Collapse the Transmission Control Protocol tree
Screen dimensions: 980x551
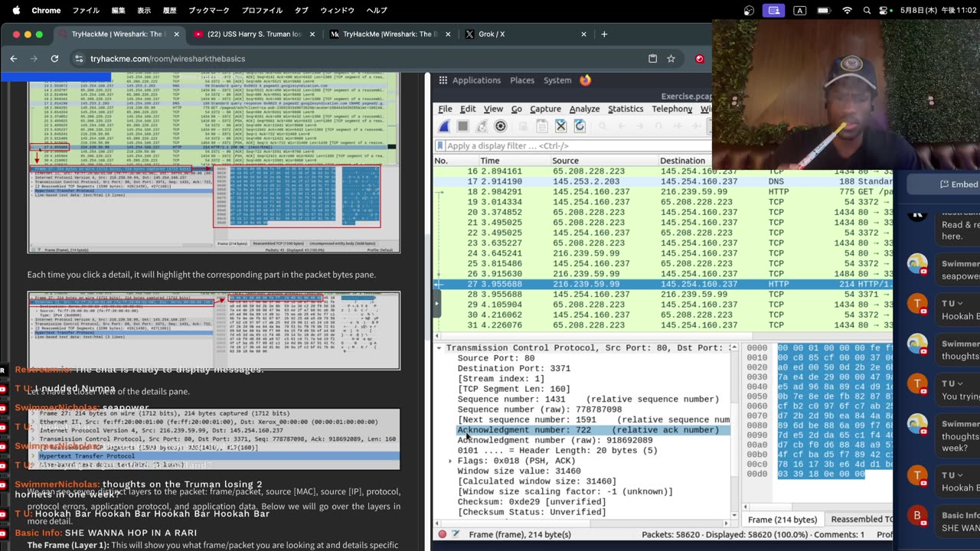point(439,348)
